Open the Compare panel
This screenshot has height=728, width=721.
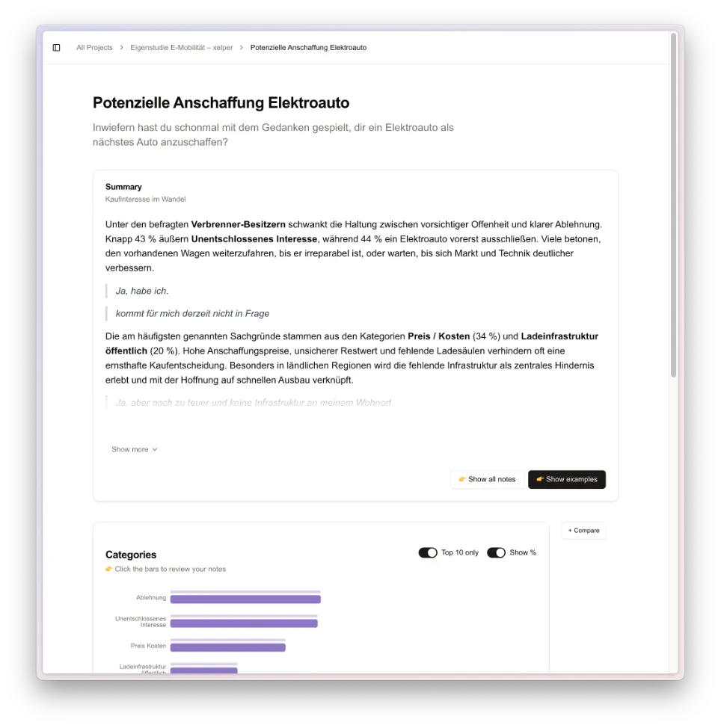pos(583,530)
